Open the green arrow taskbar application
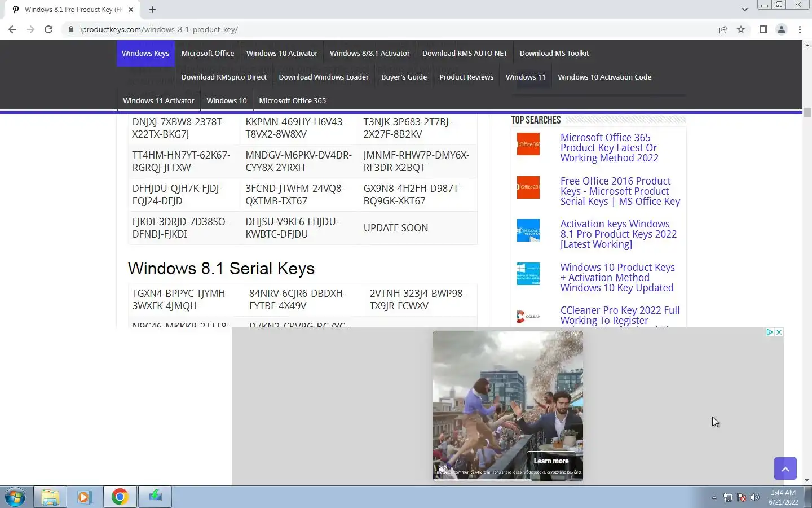Screen dimensions: 812x508 tap(155, 497)
